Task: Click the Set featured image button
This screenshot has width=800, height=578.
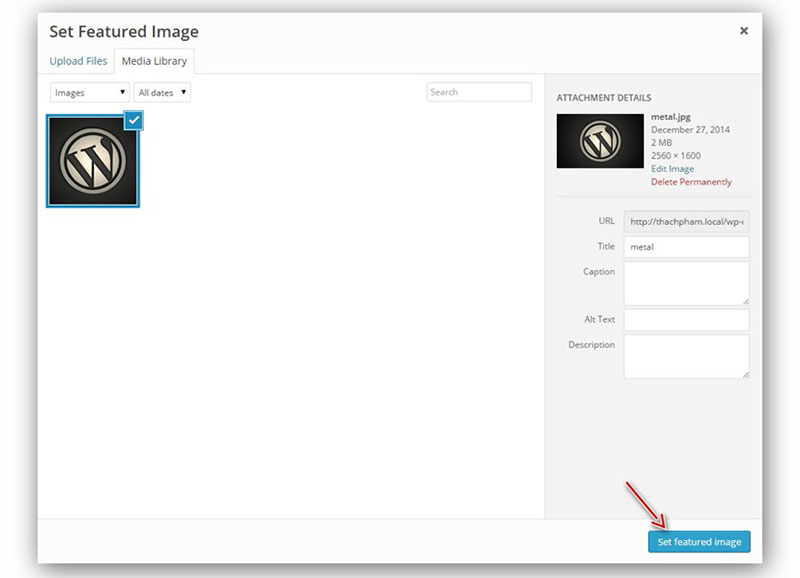Action: [x=699, y=542]
